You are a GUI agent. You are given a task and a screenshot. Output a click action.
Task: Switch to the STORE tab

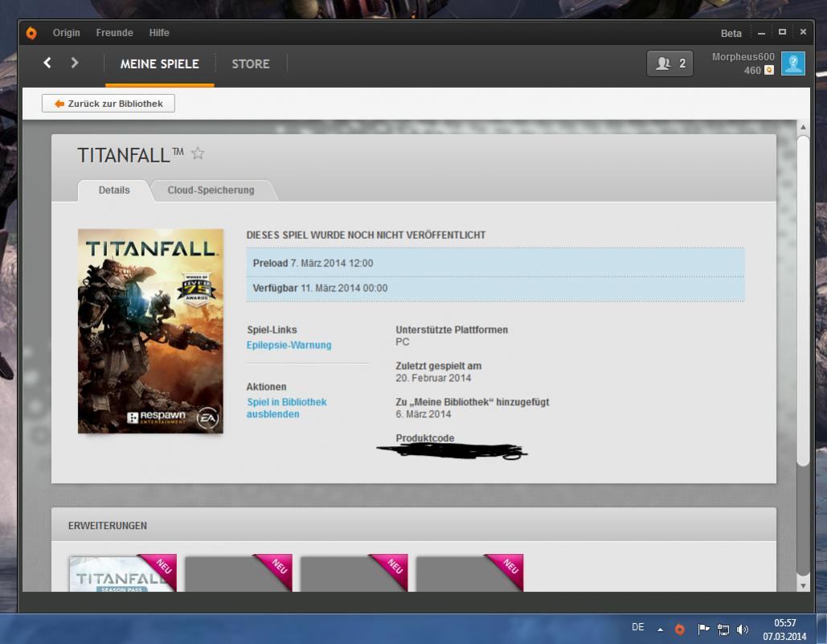[251, 64]
